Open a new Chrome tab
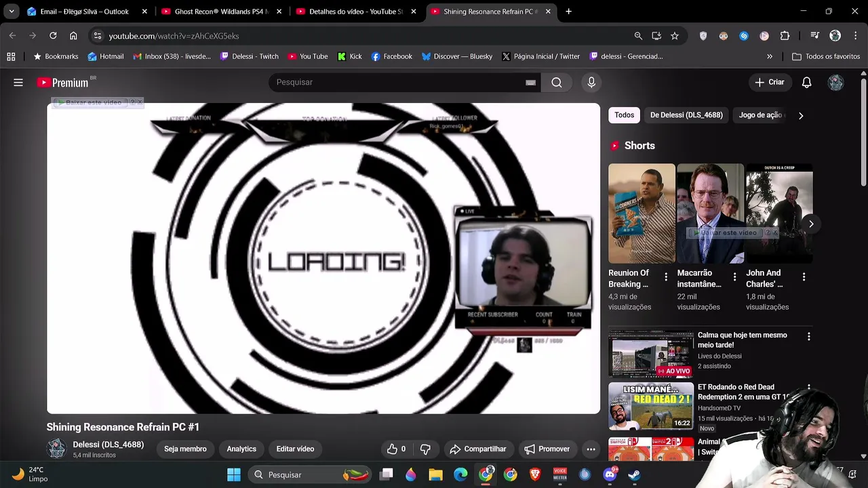Image resolution: width=868 pixels, height=488 pixels. (568, 12)
